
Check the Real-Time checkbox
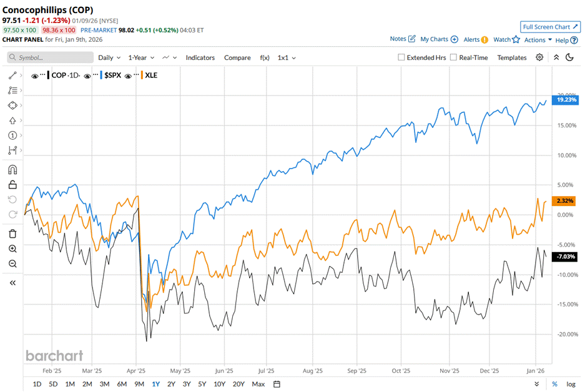click(x=453, y=57)
